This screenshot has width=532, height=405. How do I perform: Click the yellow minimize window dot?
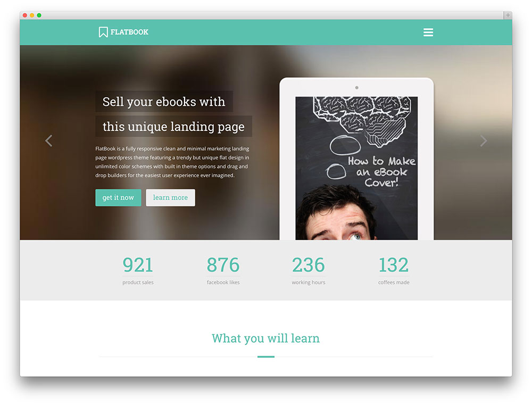tap(32, 15)
